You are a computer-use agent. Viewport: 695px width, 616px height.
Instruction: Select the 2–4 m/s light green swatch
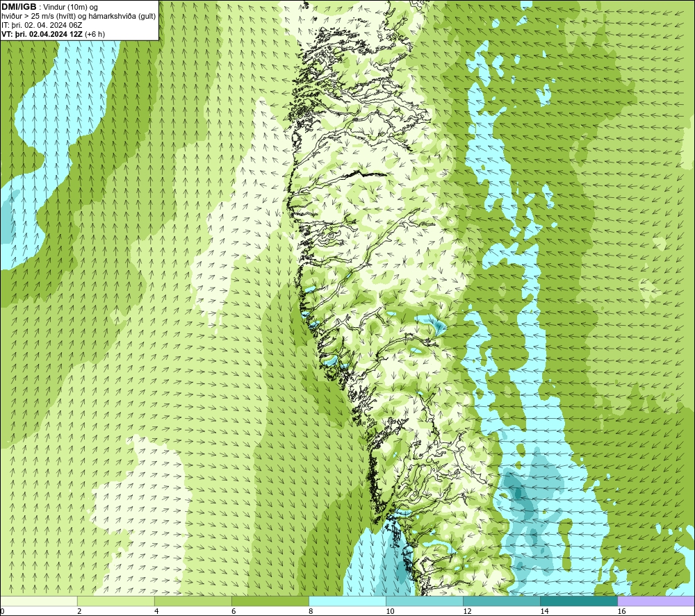point(115,601)
